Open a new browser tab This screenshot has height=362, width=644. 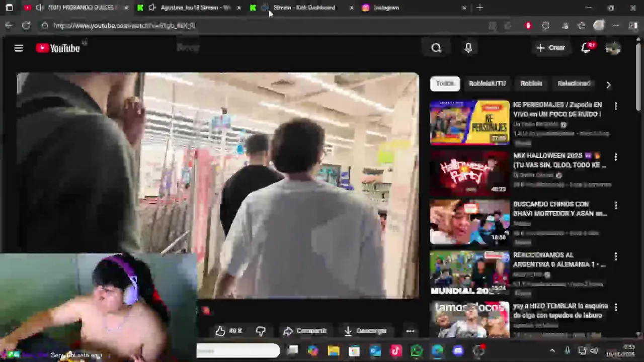tap(479, 8)
